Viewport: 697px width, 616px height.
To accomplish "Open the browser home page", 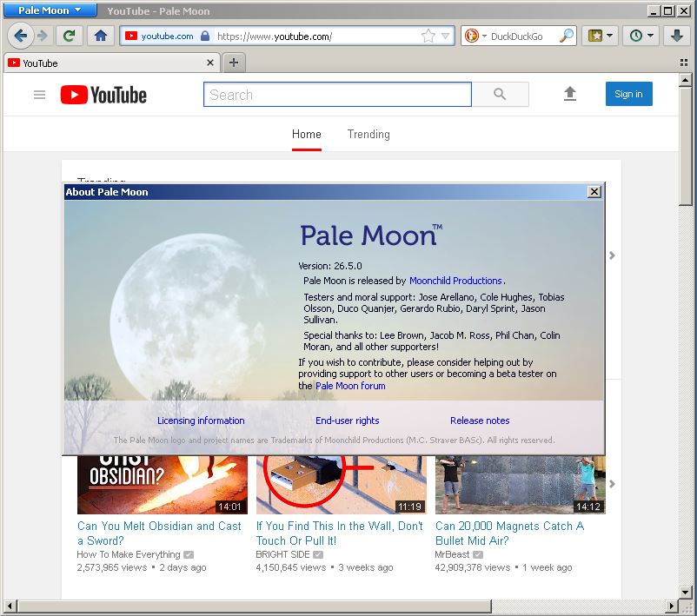I will [x=98, y=36].
